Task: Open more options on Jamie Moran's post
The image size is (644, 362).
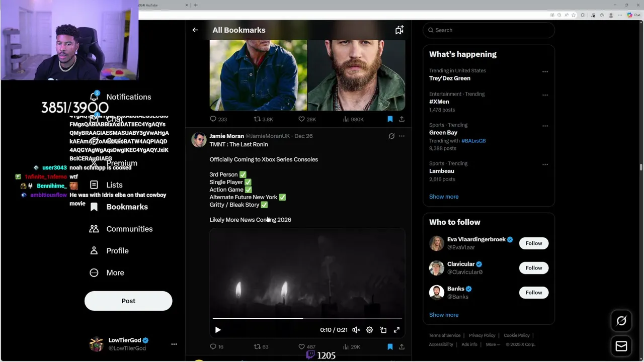Action: (401, 136)
